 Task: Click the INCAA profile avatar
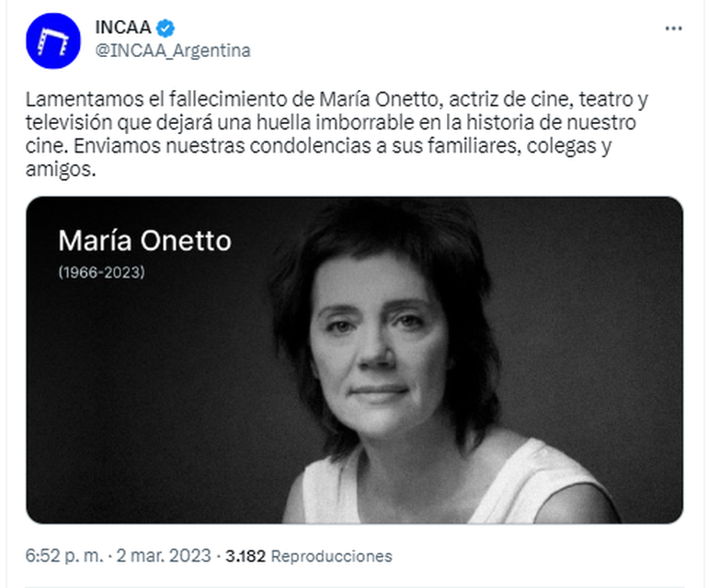53,40
